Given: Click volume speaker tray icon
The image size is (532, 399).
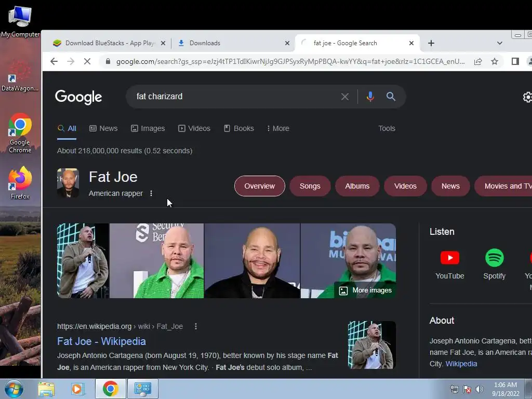Looking at the screenshot, I should (480, 389).
